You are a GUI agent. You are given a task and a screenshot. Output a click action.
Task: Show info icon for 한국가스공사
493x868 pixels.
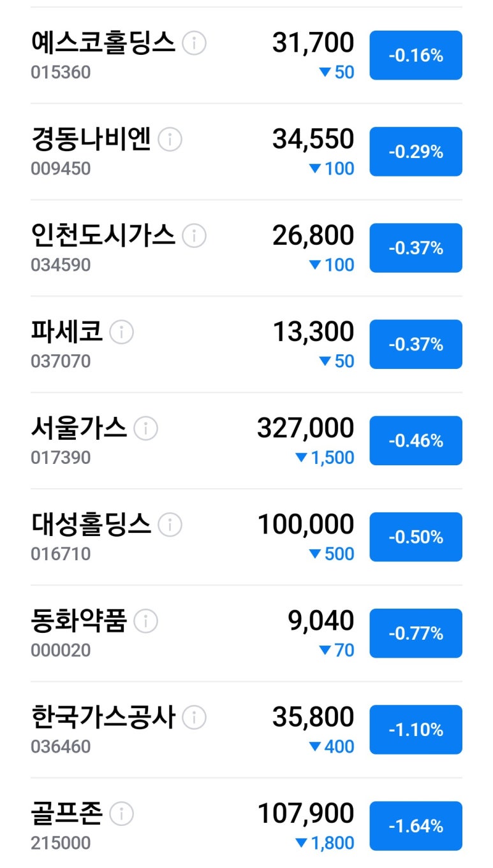pyautogui.click(x=195, y=718)
